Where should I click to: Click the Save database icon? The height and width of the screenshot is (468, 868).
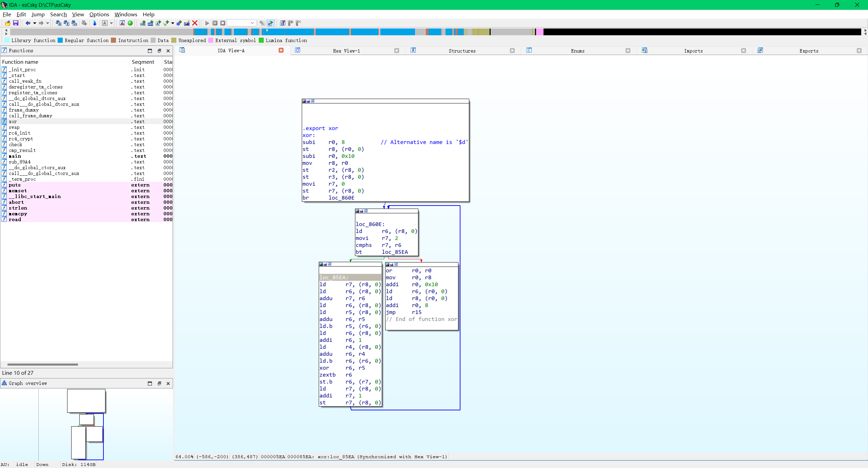(x=16, y=23)
